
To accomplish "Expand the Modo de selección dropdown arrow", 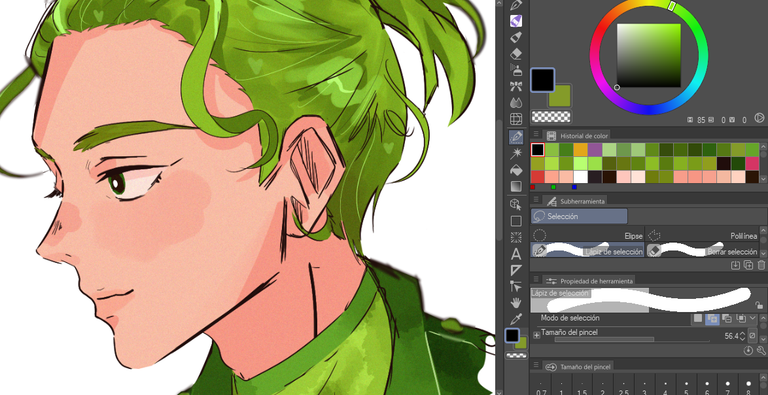I will [752, 319].
